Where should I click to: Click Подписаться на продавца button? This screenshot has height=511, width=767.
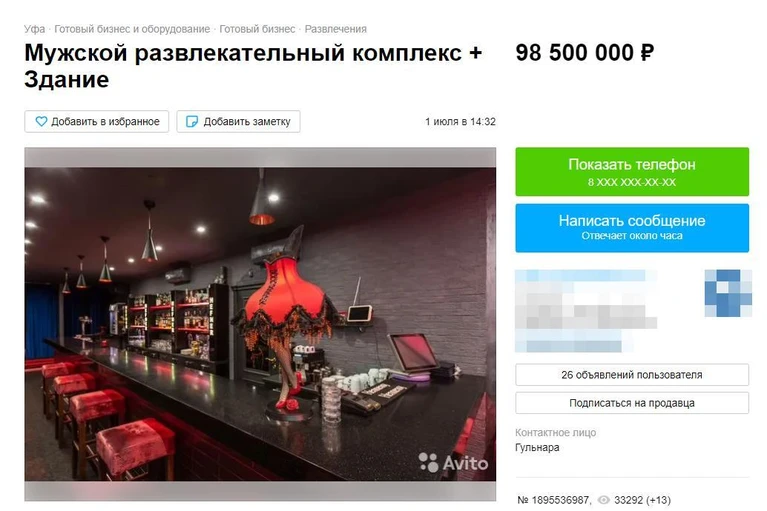click(632, 403)
